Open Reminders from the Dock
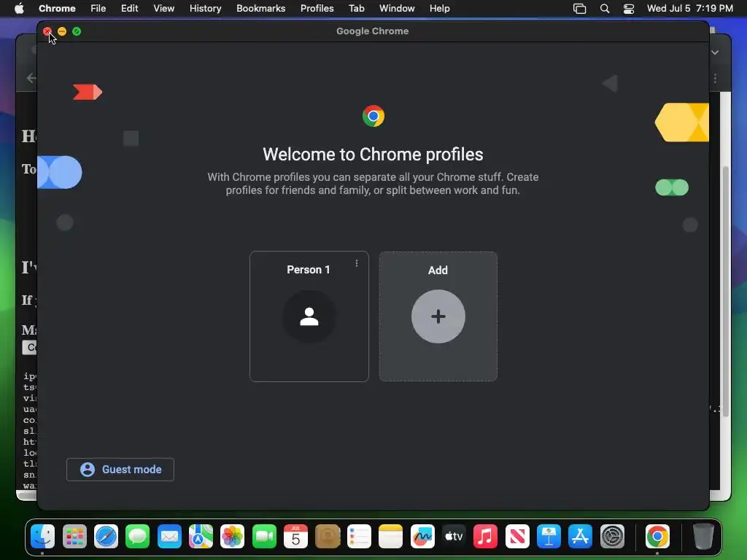This screenshot has height=560, width=747. coord(359,537)
